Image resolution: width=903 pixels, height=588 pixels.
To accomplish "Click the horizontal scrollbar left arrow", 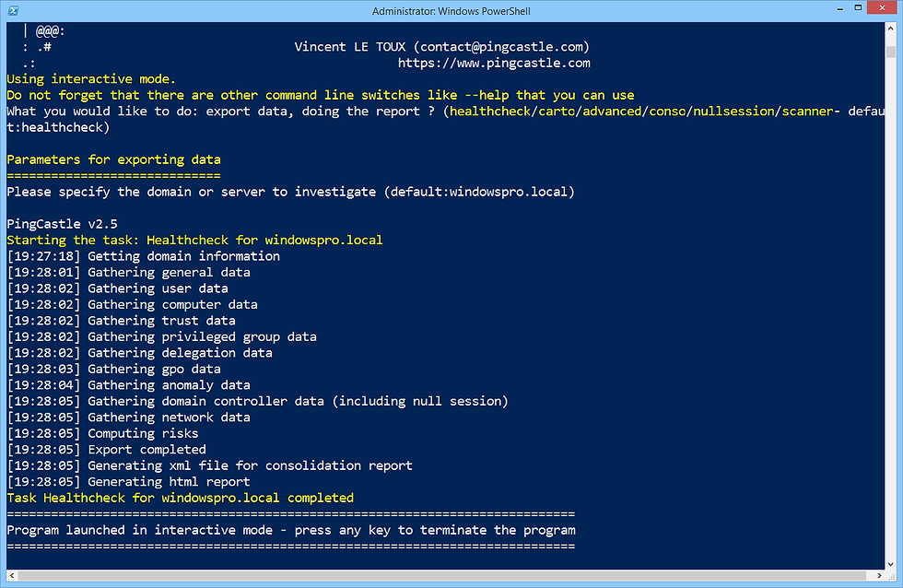I will coord(12,575).
